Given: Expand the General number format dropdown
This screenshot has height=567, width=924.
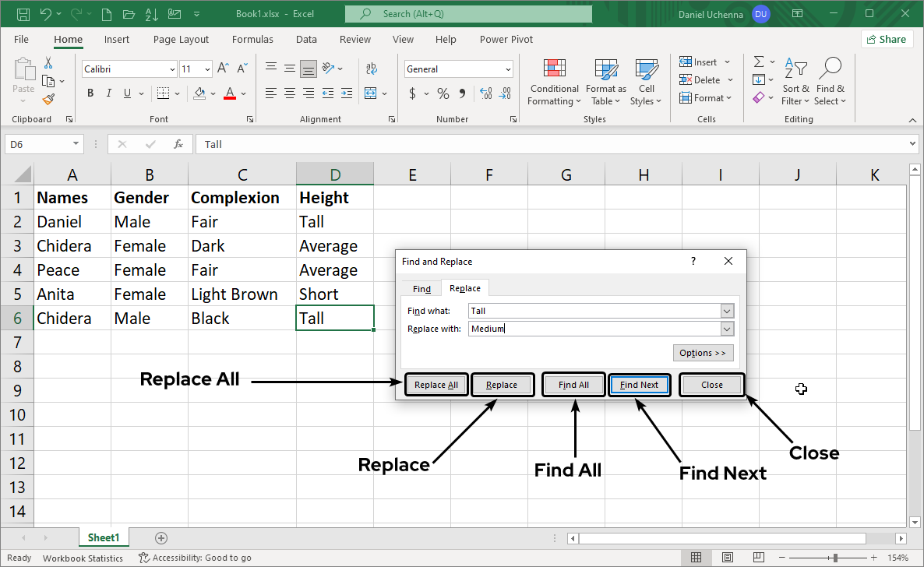Looking at the screenshot, I should [508, 69].
